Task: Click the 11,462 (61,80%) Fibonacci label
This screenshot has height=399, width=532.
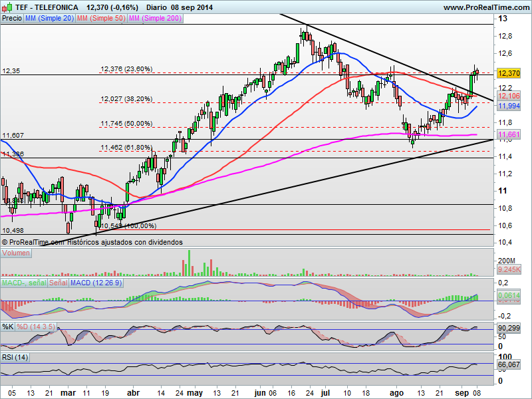Action: pos(126,148)
